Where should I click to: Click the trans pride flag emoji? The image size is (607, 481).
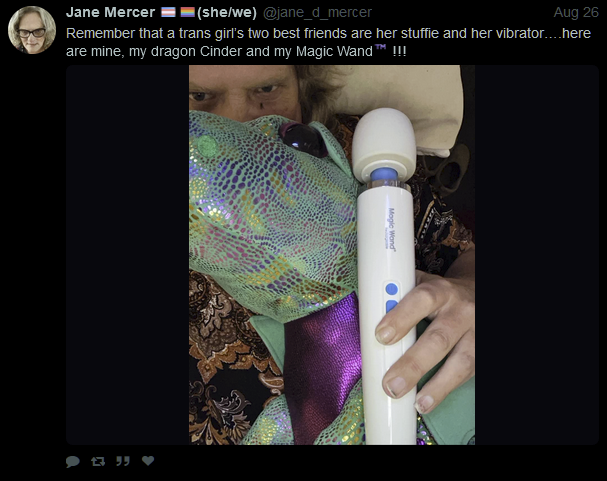click(x=168, y=12)
